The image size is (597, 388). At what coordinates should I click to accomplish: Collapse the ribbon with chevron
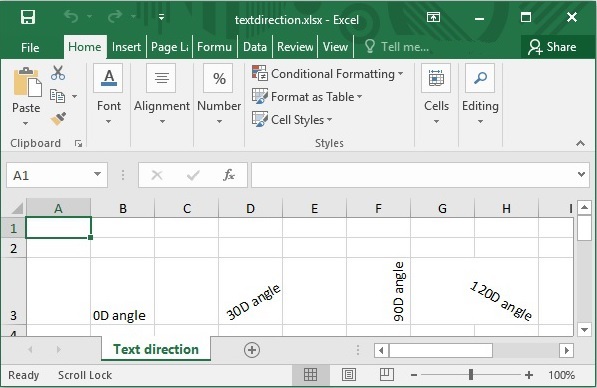[x=580, y=143]
